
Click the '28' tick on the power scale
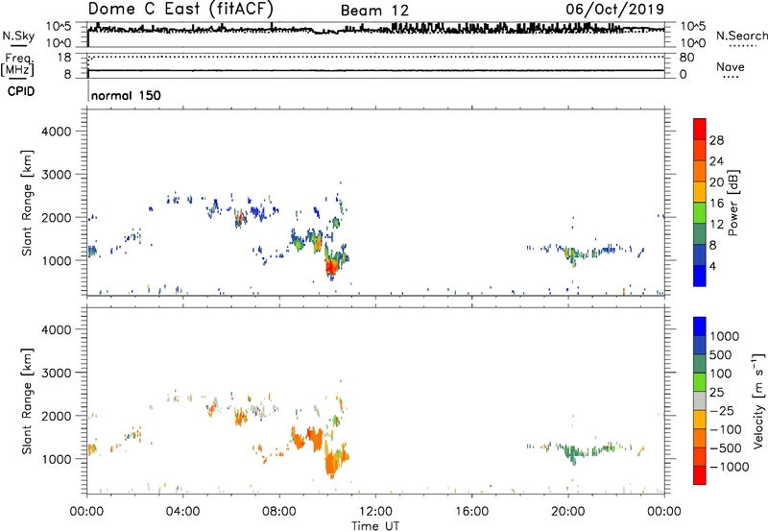point(716,140)
